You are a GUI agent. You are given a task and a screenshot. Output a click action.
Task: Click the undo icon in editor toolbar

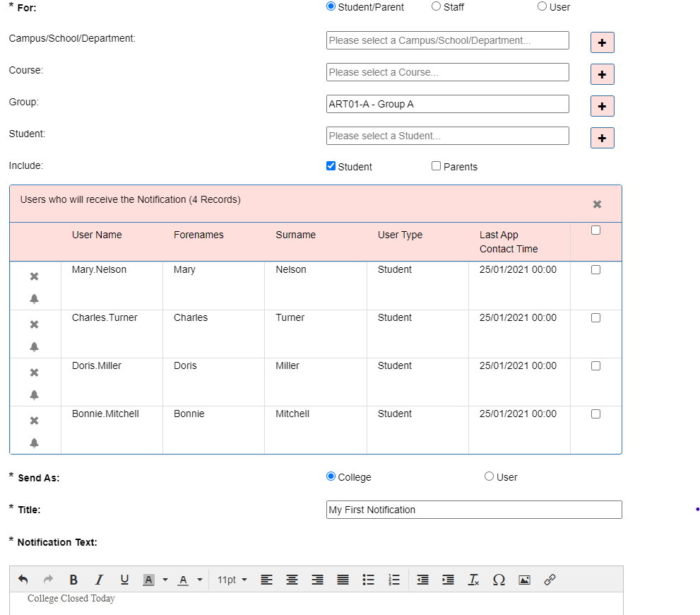(x=23, y=580)
